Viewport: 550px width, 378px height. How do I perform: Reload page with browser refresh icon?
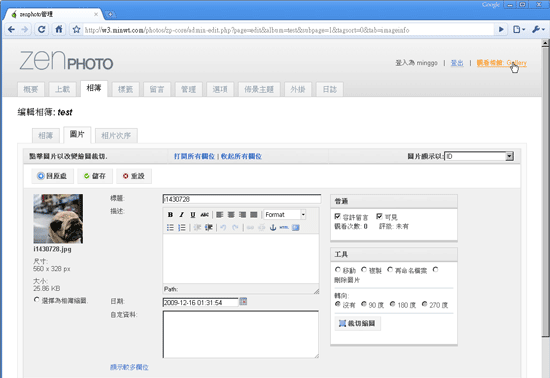pos(41,29)
